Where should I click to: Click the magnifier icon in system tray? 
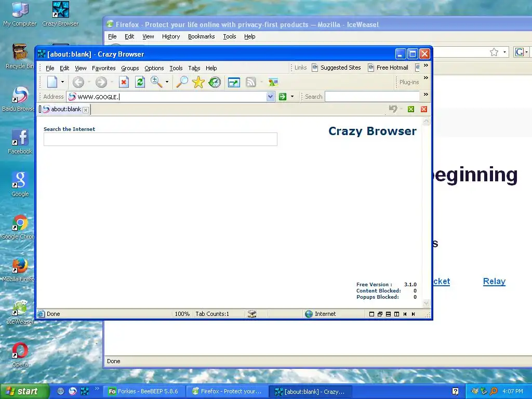494,391
